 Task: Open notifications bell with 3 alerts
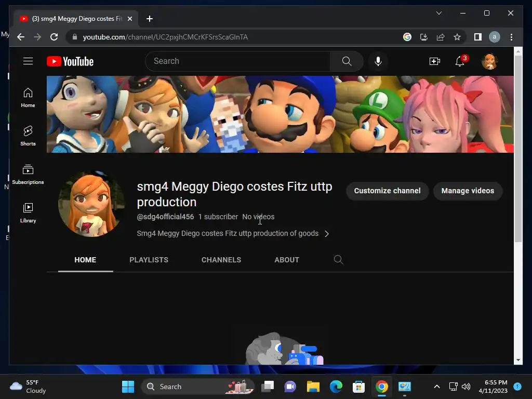tap(460, 61)
